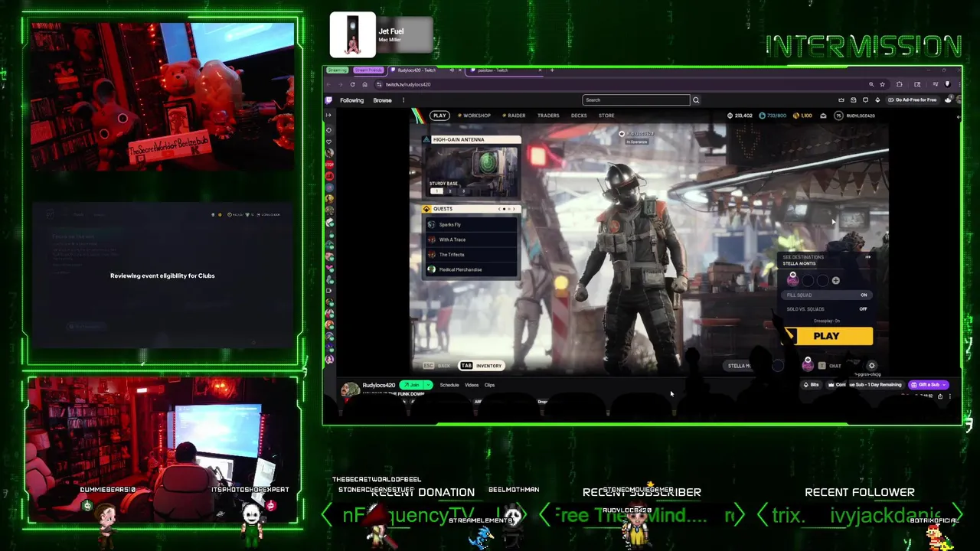Open the Go Ad-Free for Free offer
980x551 pixels.
(913, 100)
